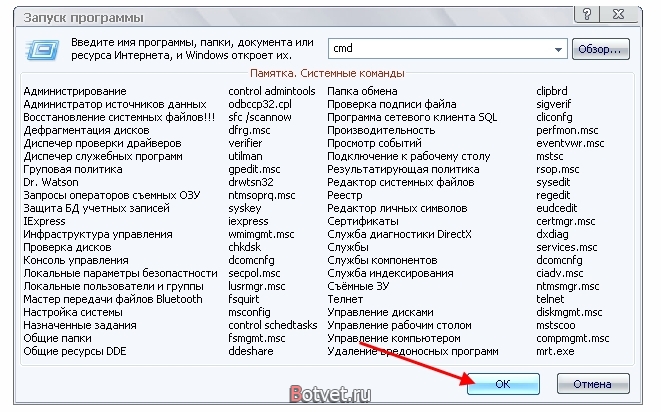Select the text 'certmgr.msc'
661x412 pixels.
coord(566,221)
